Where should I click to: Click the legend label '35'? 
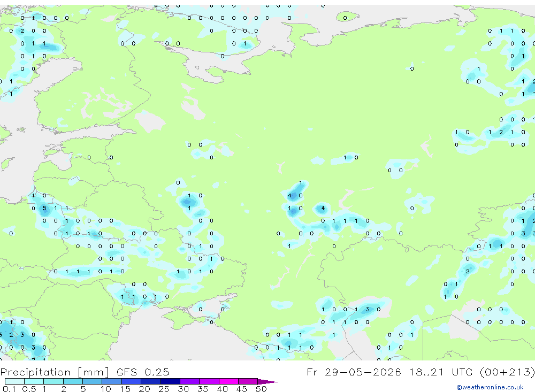click(203, 389)
